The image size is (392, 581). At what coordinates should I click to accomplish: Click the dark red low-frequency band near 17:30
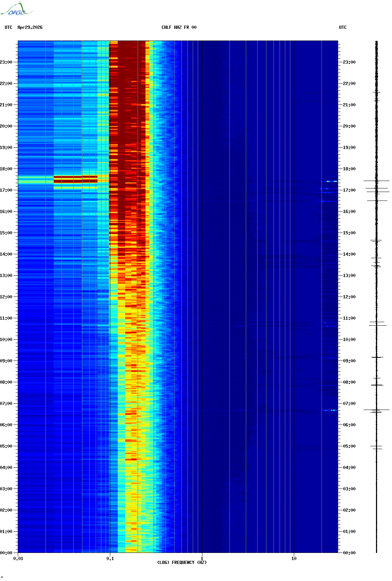(75, 179)
